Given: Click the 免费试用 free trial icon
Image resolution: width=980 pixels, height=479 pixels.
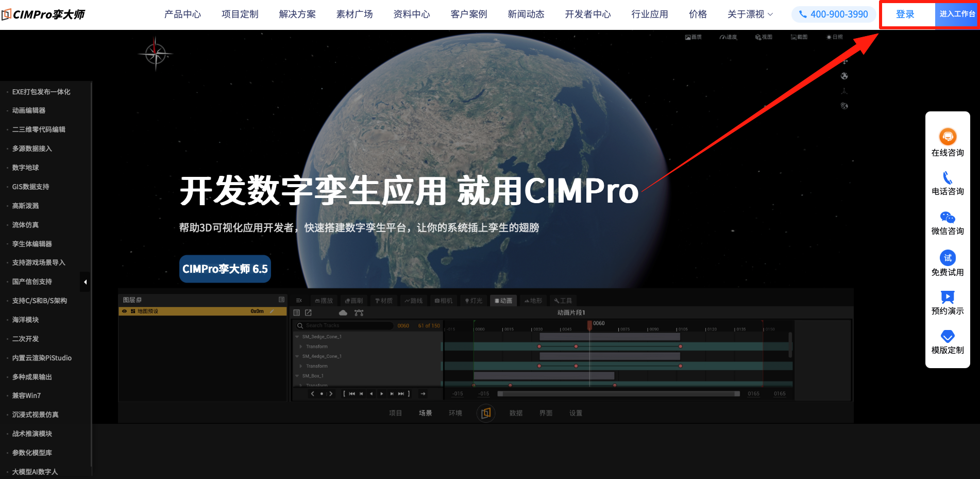Looking at the screenshot, I should point(948,258).
